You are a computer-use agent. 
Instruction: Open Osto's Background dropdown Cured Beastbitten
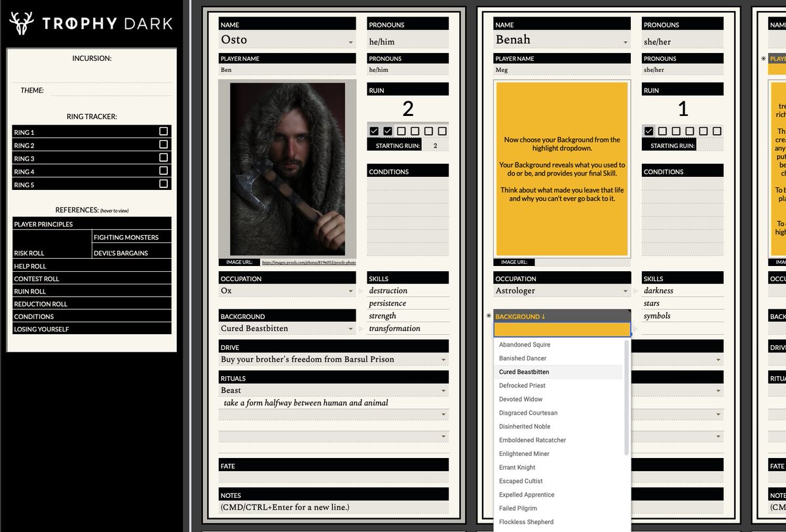pyautogui.click(x=351, y=329)
